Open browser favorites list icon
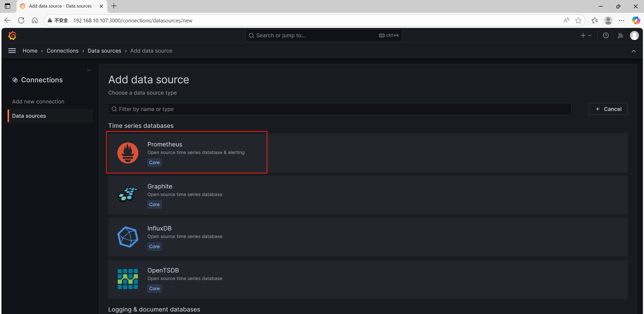644x314 pixels. [595, 20]
